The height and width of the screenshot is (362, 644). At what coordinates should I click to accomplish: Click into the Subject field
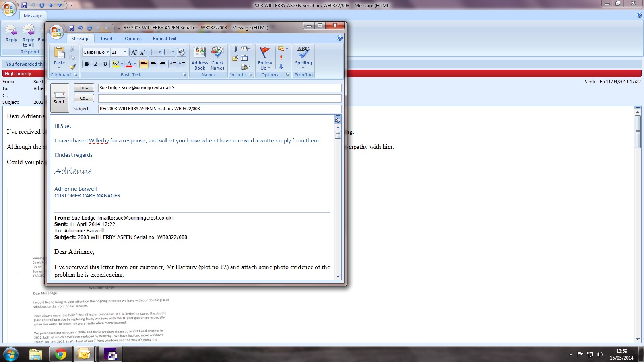(219, 109)
